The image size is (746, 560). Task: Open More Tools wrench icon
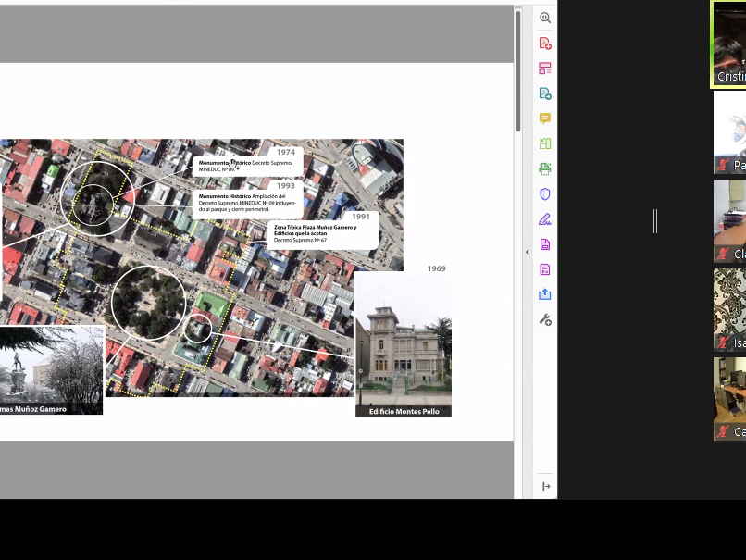(x=545, y=319)
